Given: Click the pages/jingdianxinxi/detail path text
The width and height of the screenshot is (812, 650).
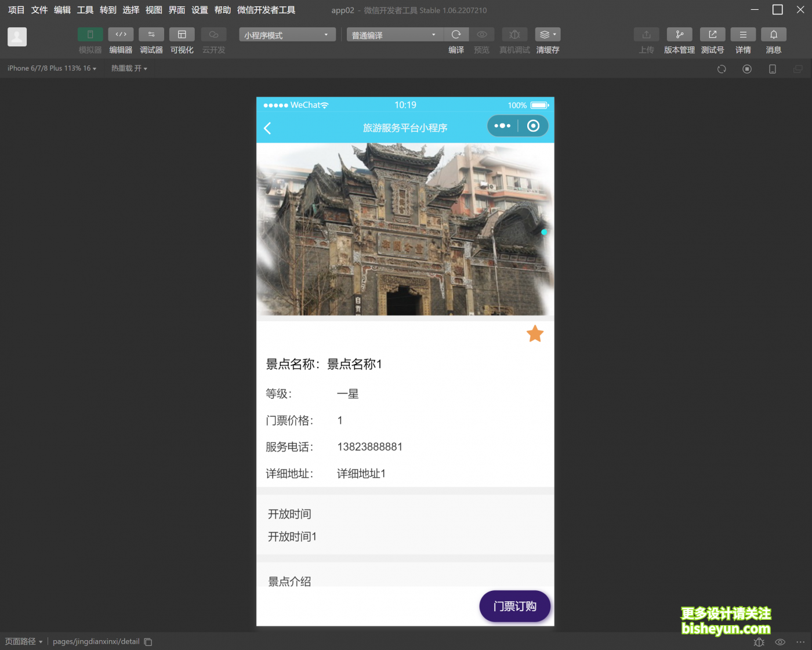Looking at the screenshot, I should (x=96, y=641).
